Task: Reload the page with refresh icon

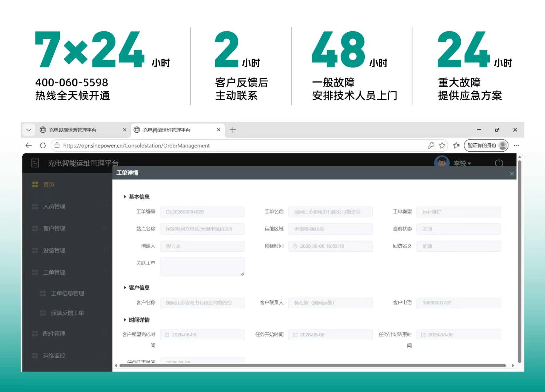Action: (43, 145)
